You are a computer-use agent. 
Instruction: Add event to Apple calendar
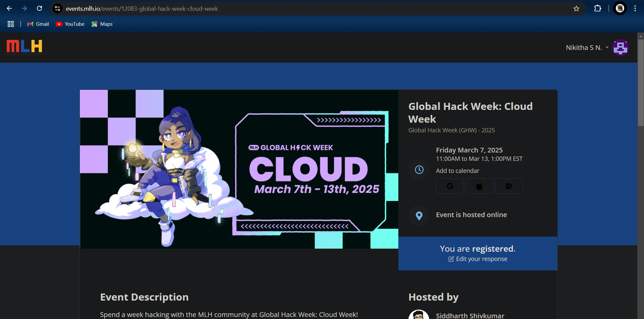pos(479,186)
